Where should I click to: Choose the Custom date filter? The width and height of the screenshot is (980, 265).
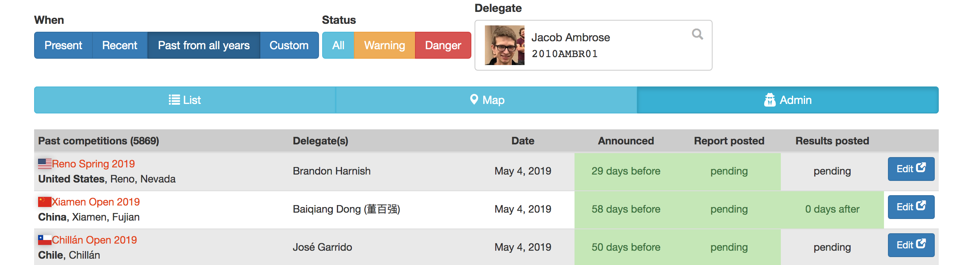click(289, 45)
